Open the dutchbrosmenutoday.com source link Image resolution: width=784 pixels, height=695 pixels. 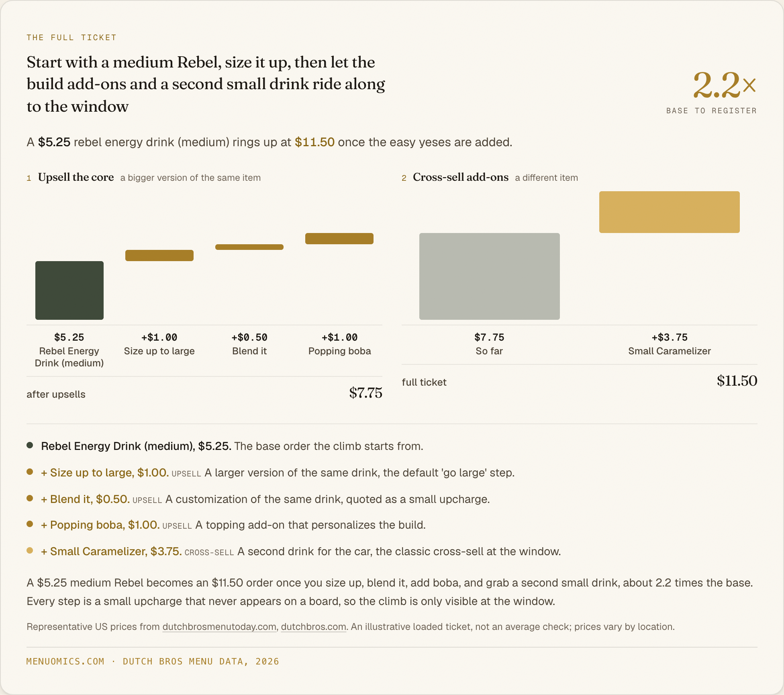coord(219,627)
